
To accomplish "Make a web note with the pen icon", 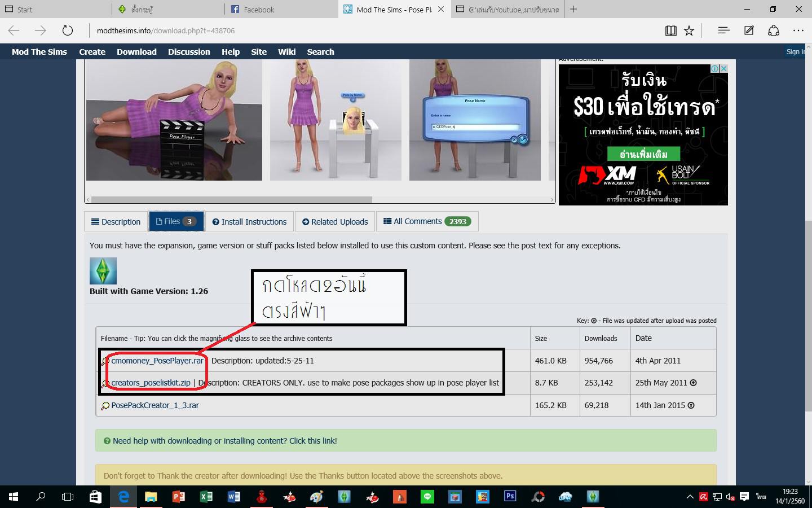I will point(749,30).
